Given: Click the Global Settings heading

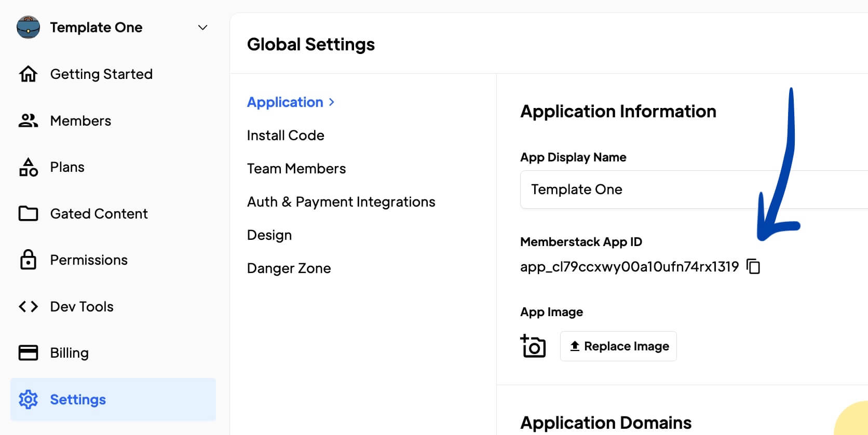Looking at the screenshot, I should coord(311,45).
